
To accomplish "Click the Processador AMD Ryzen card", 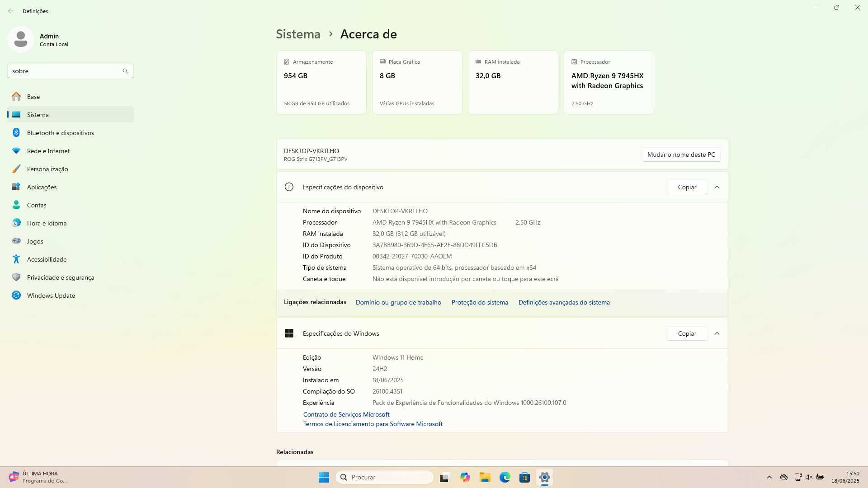I will coord(609,82).
